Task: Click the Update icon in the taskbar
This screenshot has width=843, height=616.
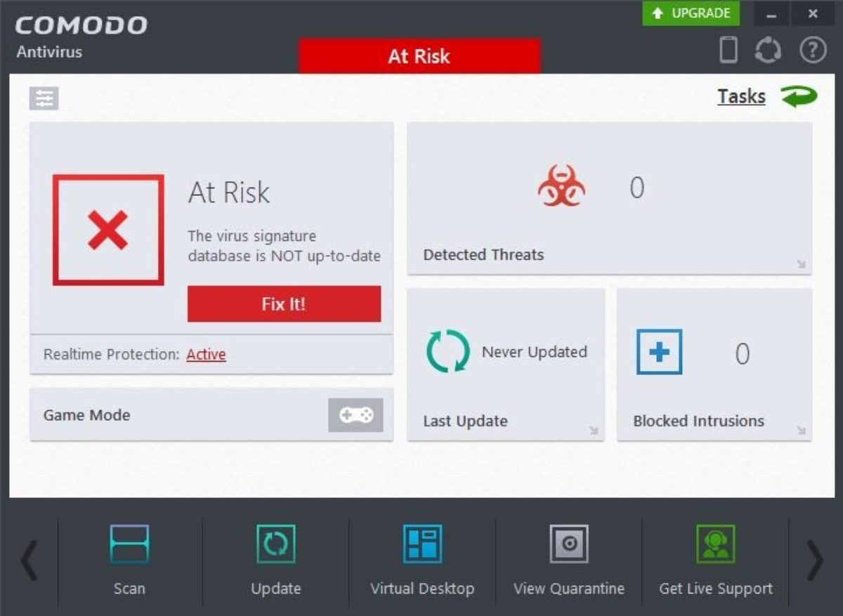Action: click(275, 544)
